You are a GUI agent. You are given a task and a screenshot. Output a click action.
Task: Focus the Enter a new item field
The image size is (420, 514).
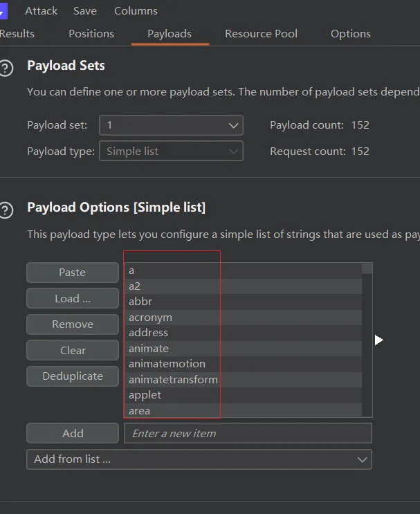248,433
